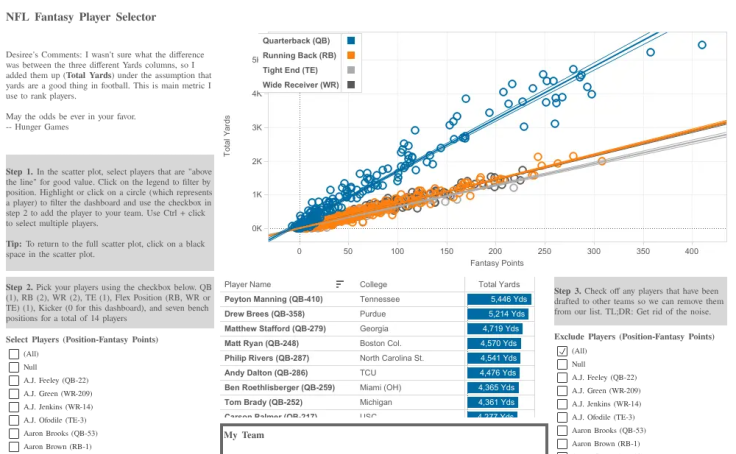Click the dark gray Wide Receiver swatch

tap(351, 85)
